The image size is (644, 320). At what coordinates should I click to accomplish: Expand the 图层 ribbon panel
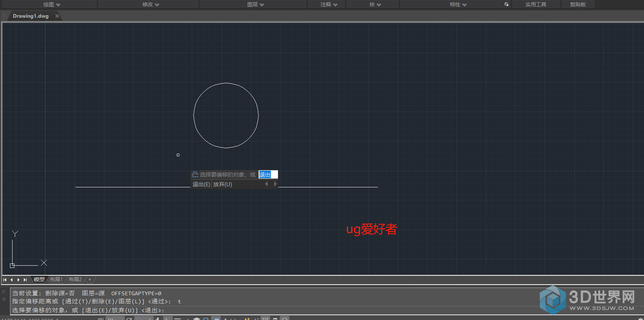click(x=255, y=4)
